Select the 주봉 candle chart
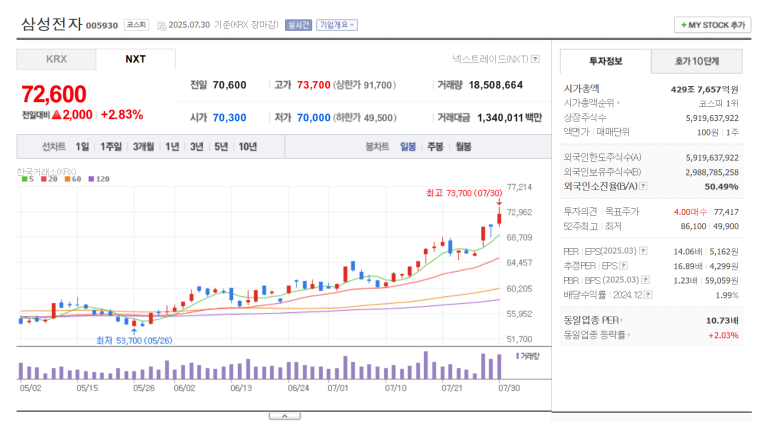 (x=435, y=147)
